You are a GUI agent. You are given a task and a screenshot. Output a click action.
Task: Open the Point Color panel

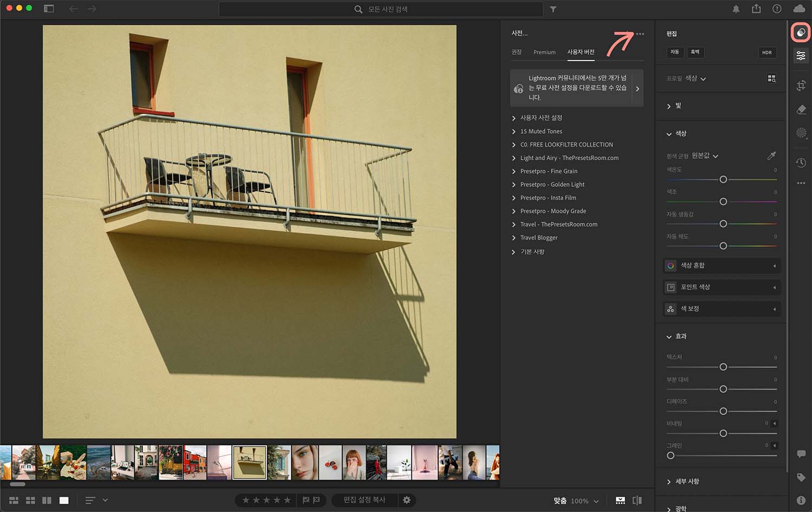click(722, 287)
